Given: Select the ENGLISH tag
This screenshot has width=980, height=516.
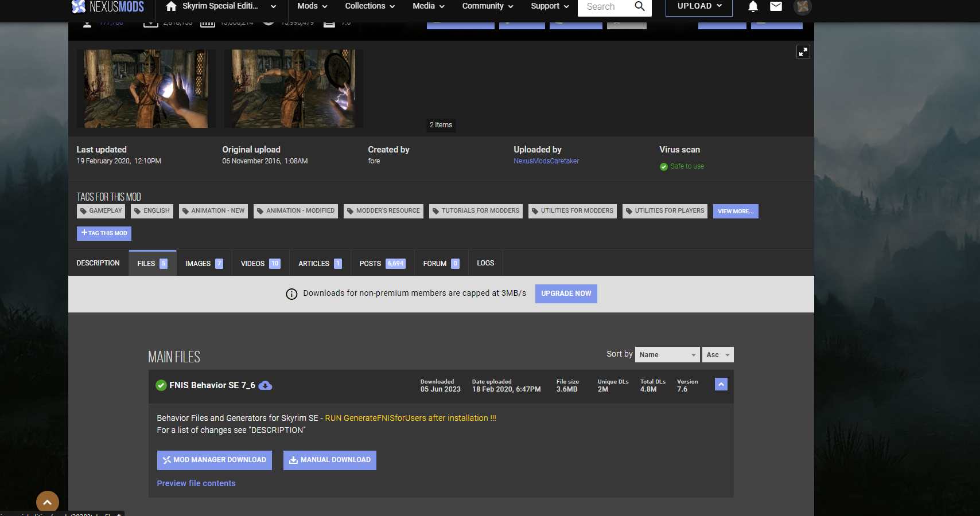Looking at the screenshot, I should coord(152,211).
